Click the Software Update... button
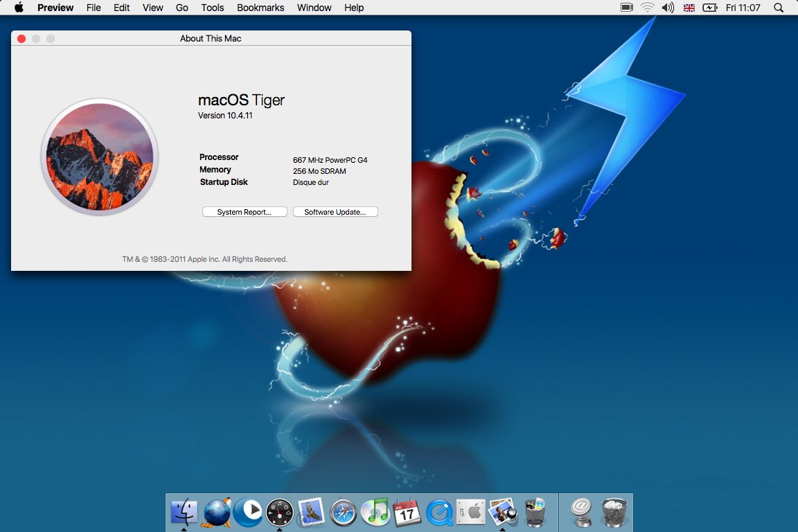The height and width of the screenshot is (532, 798). point(335,212)
